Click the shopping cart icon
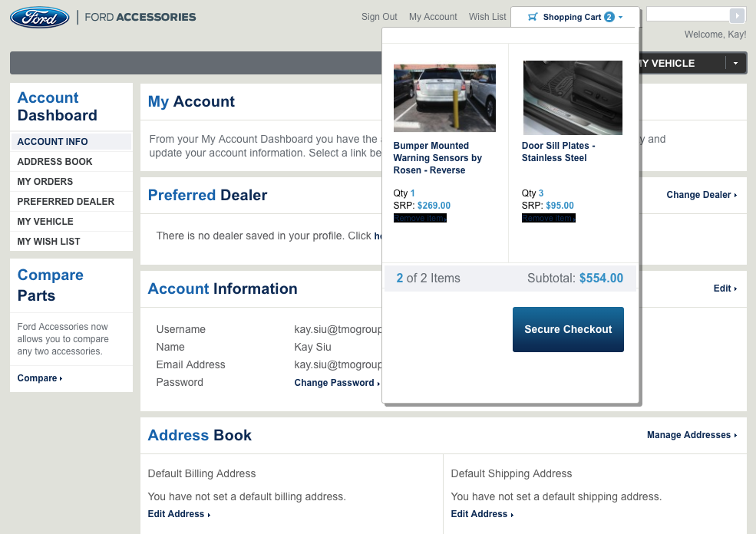This screenshot has height=534, width=756. tap(533, 17)
